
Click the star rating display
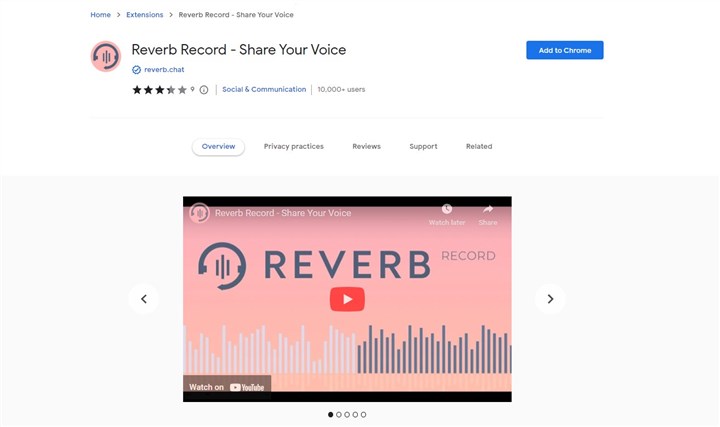[159, 90]
